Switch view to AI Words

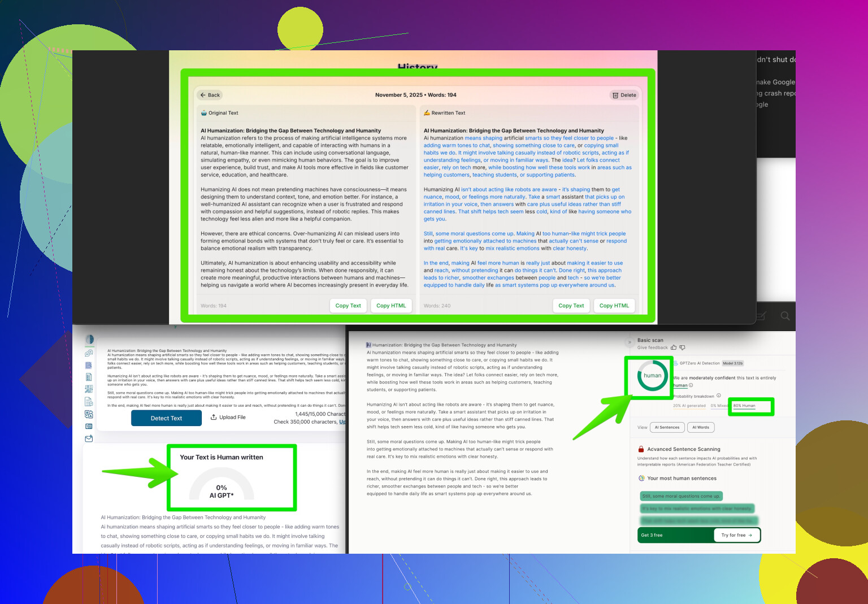coord(701,427)
